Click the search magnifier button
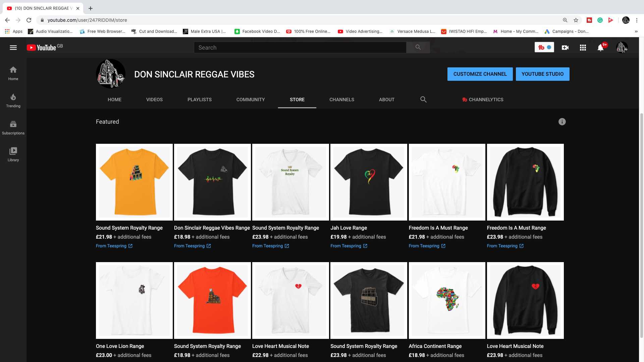 (x=418, y=48)
